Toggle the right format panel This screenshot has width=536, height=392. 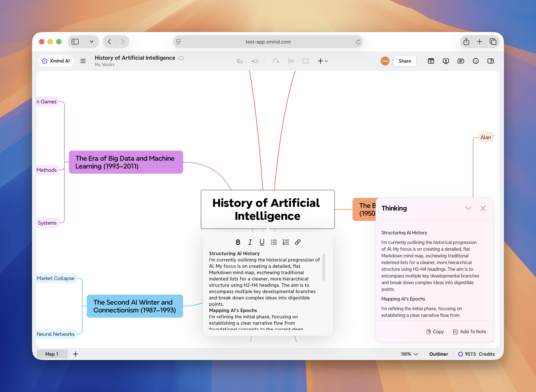pos(491,61)
